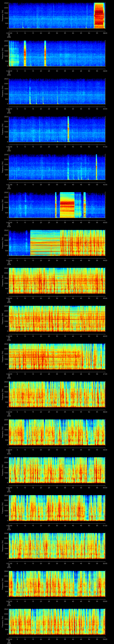
Task: Click the 500 frequency tick on the 9:40:00 panel
Action: click(x=7, y=137)
